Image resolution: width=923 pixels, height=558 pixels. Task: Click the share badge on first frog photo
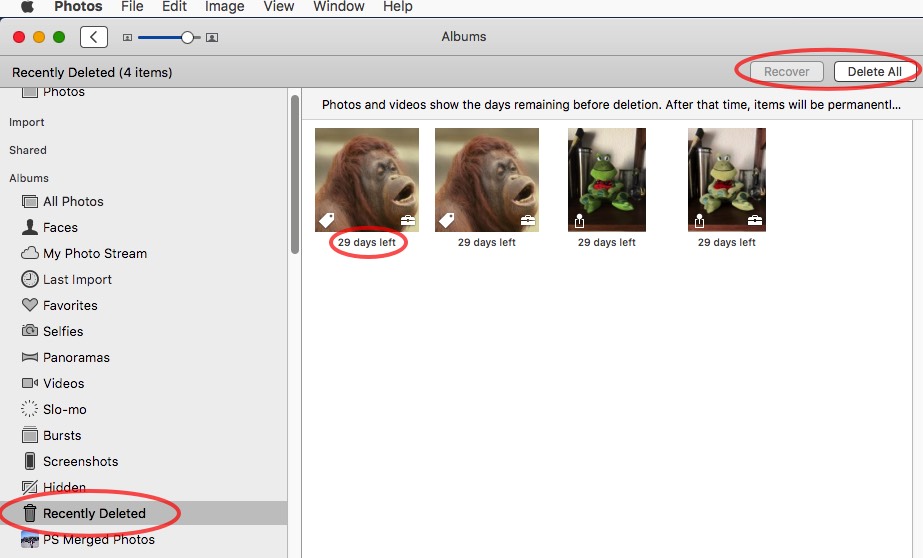coord(579,221)
